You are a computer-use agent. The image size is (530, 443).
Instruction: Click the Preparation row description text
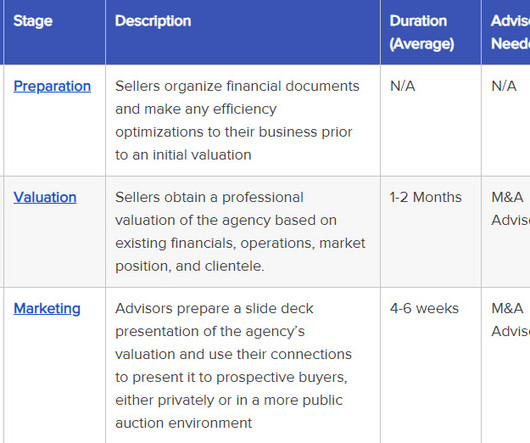(x=237, y=121)
